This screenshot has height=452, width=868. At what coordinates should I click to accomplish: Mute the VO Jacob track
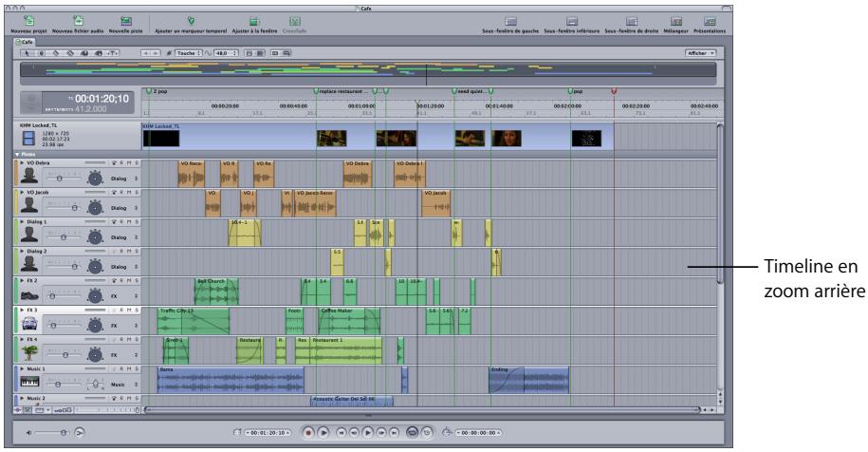(x=129, y=192)
